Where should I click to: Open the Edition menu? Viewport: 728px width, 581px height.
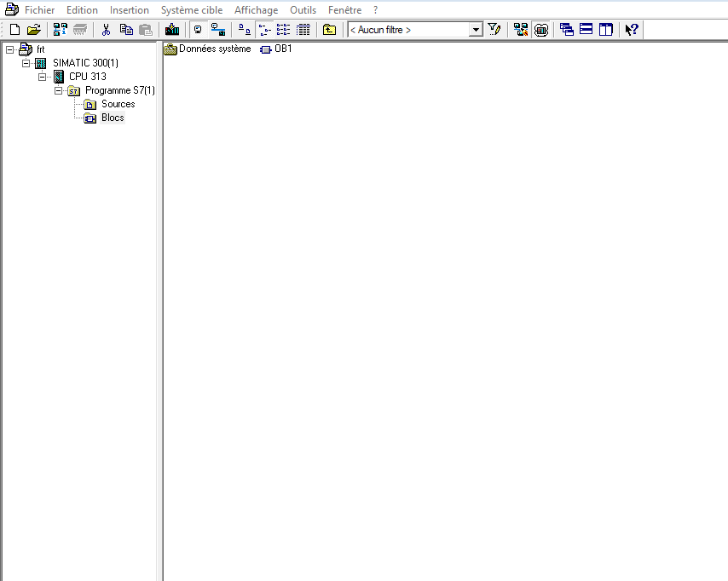(82, 10)
